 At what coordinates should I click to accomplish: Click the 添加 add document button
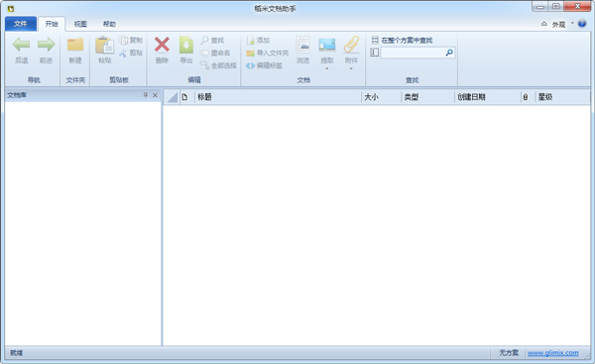coord(258,41)
